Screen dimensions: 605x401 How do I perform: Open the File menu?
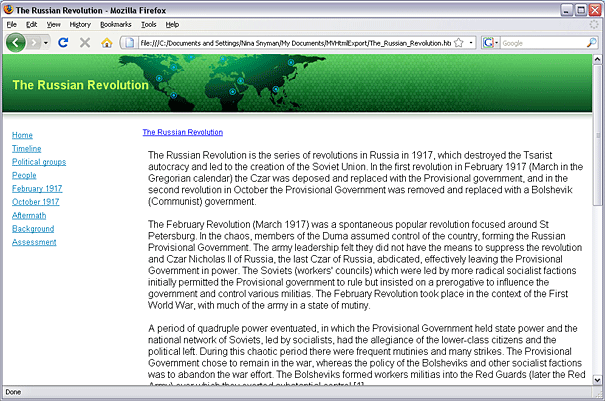pos(12,25)
